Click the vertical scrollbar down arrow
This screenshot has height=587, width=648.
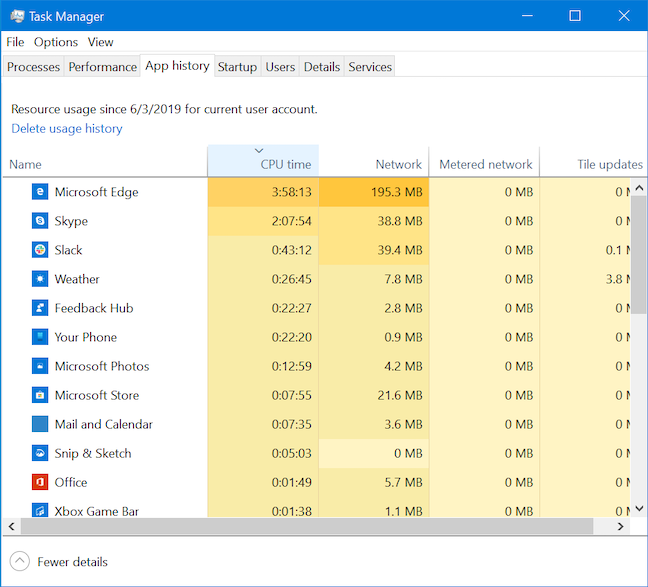639,508
